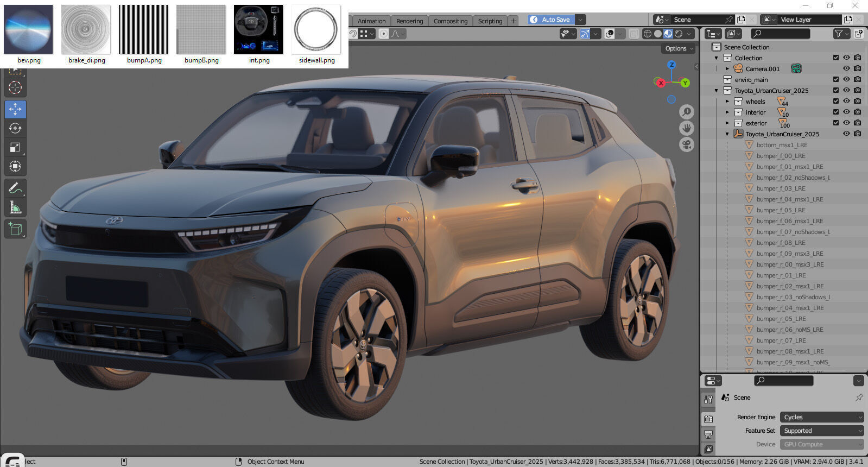
Task: Toggle viewport gizmos display
Action: (585, 34)
